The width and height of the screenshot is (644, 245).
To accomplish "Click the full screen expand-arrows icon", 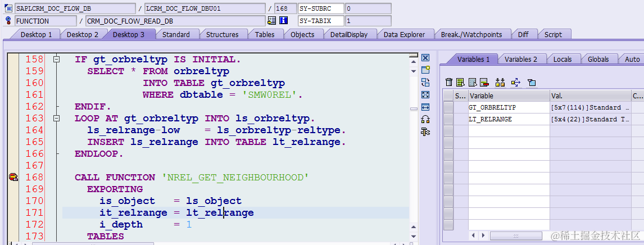I will click(425, 95).
